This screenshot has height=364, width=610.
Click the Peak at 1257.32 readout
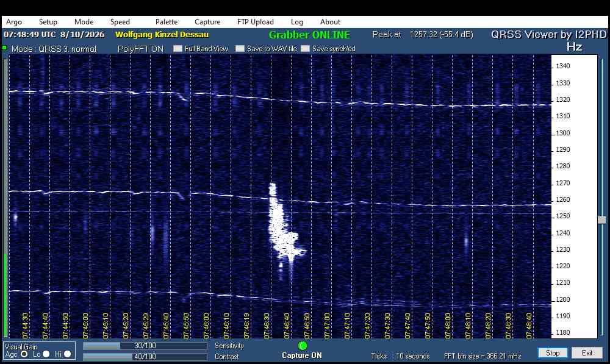(x=423, y=35)
